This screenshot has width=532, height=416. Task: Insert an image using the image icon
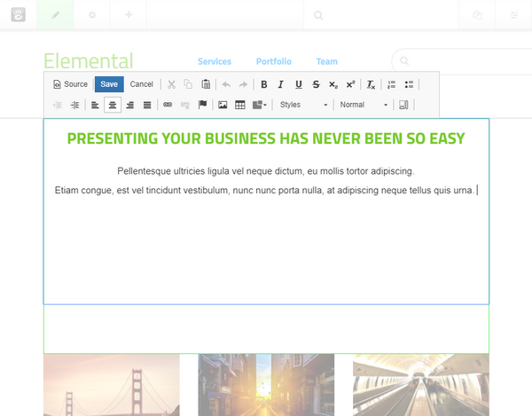[223, 105]
